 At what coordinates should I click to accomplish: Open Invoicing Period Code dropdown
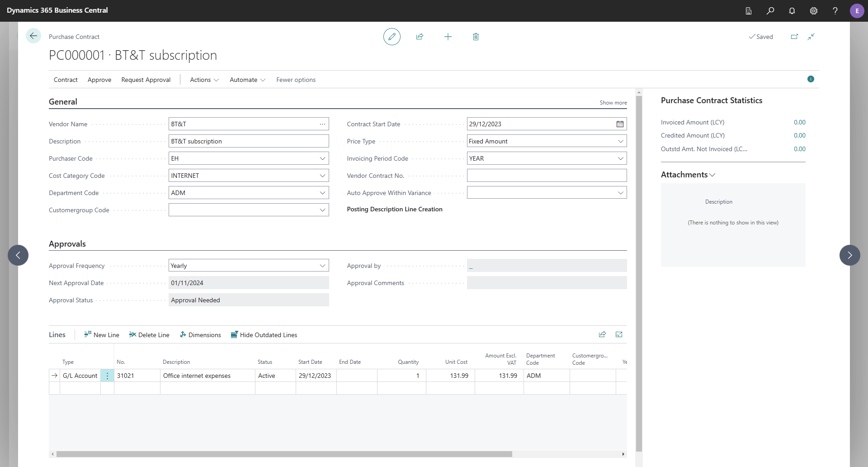coord(621,158)
